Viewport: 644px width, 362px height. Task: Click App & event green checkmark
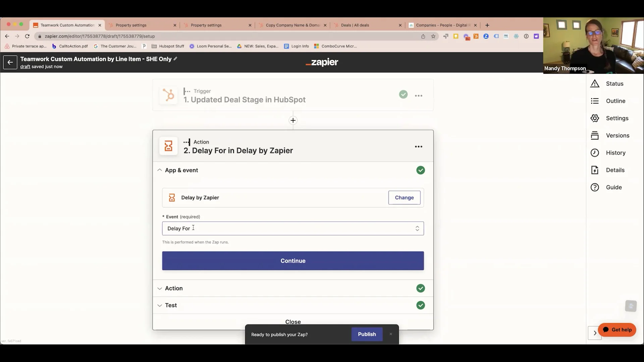point(420,170)
